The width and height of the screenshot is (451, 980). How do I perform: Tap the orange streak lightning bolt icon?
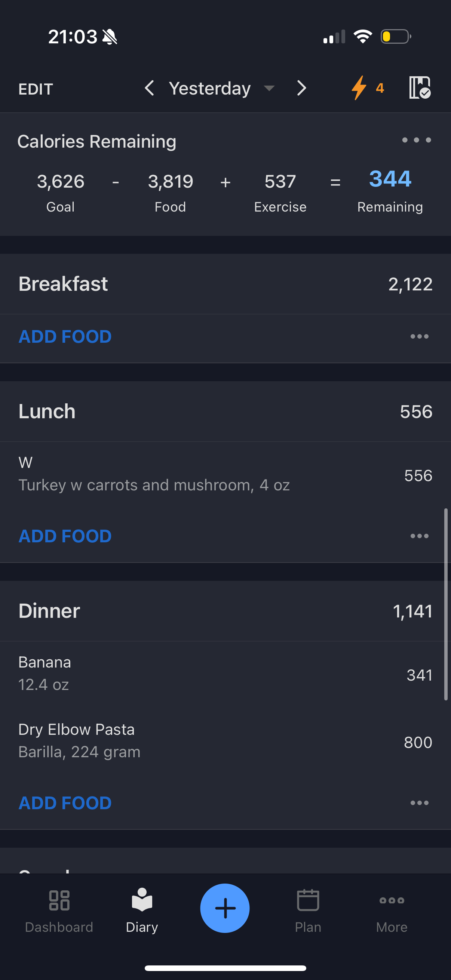(359, 88)
